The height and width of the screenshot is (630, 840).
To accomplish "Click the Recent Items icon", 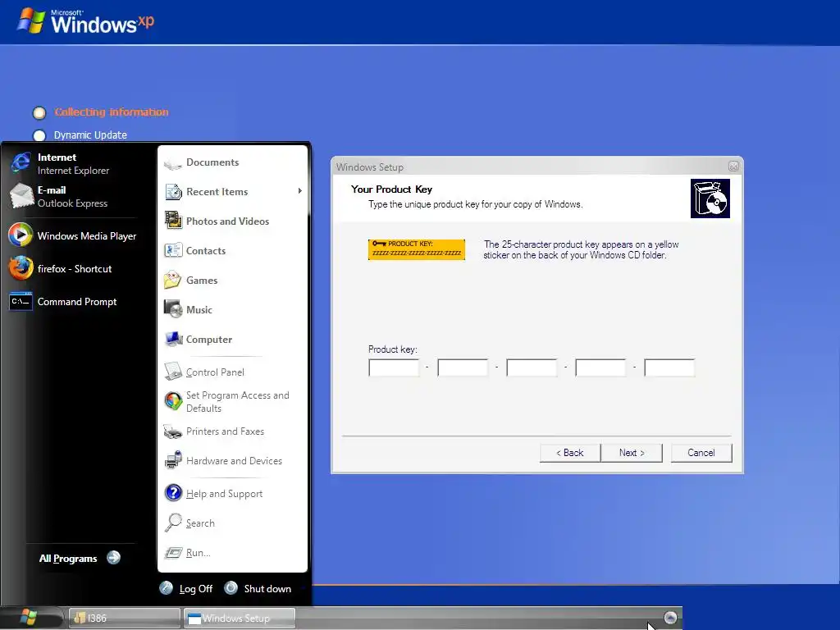I will (173, 192).
